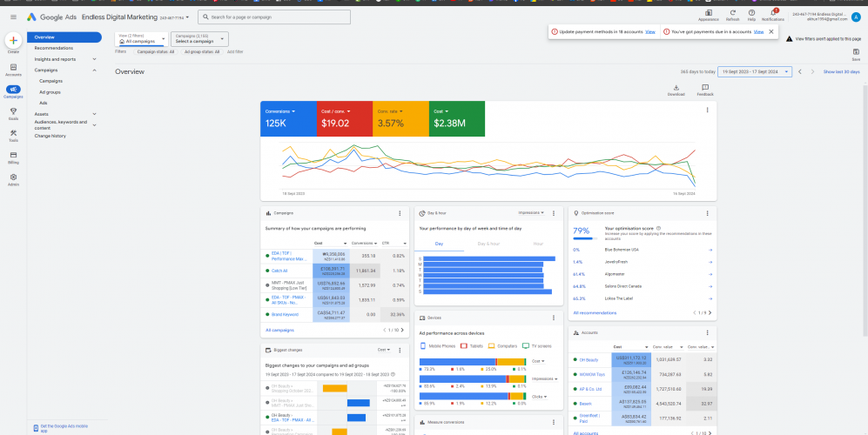Open the Notifications bell
The width and height of the screenshot is (868, 435).
pos(773,15)
